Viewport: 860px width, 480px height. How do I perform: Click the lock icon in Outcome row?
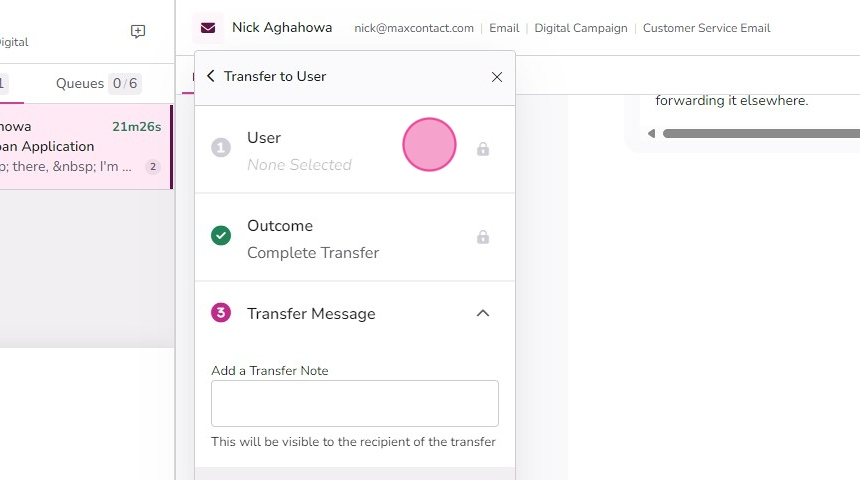pyautogui.click(x=483, y=236)
